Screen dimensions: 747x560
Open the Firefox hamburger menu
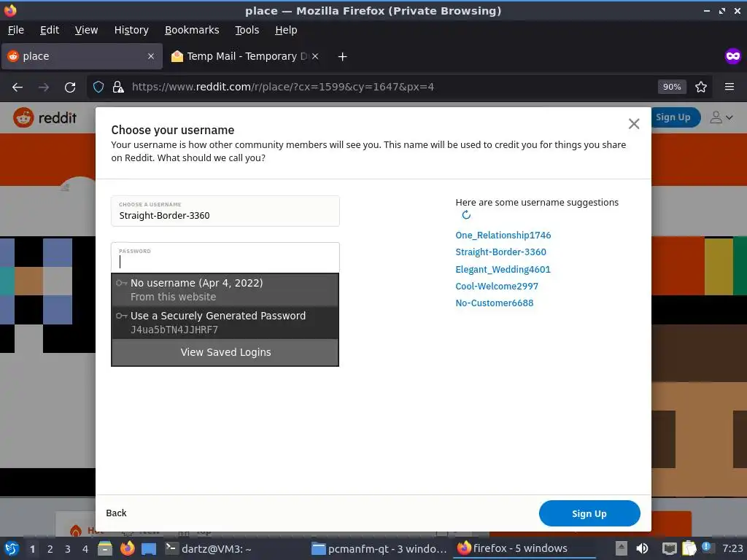(729, 87)
